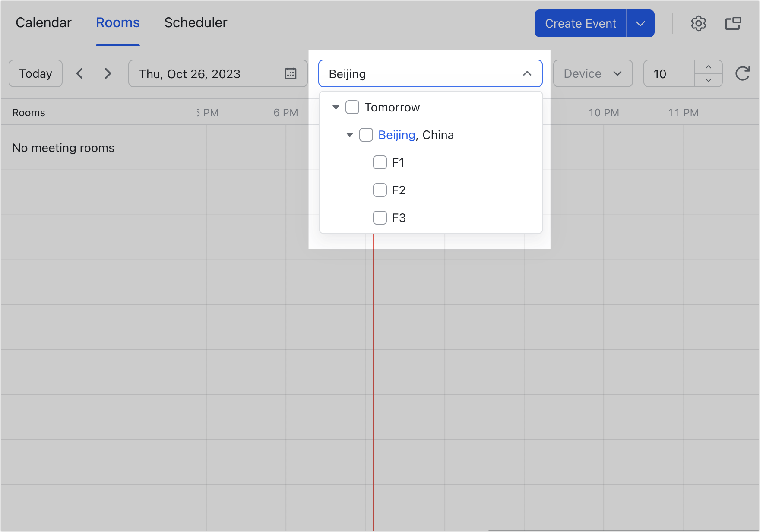Select the F1 room checkbox
This screenshot has width=760, height=532.
point(380,162)
